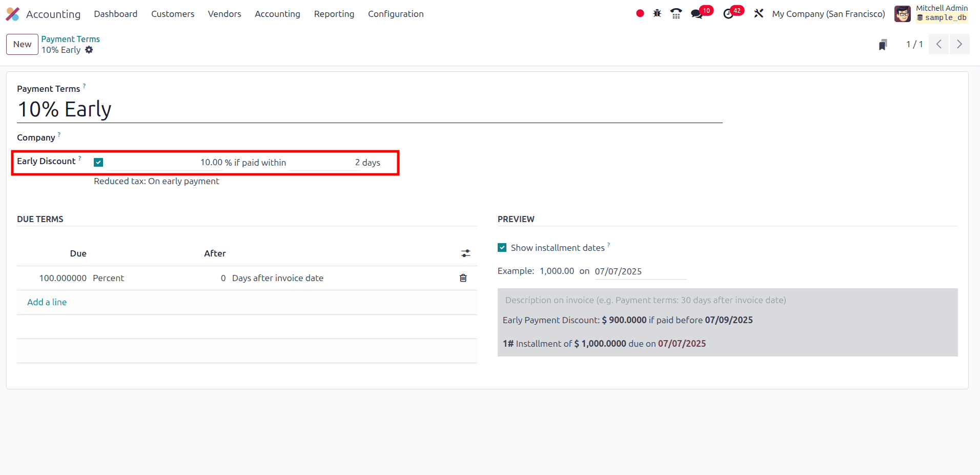
Task: Go to the Dashboard menu item
Action: [x=116, y=14]
